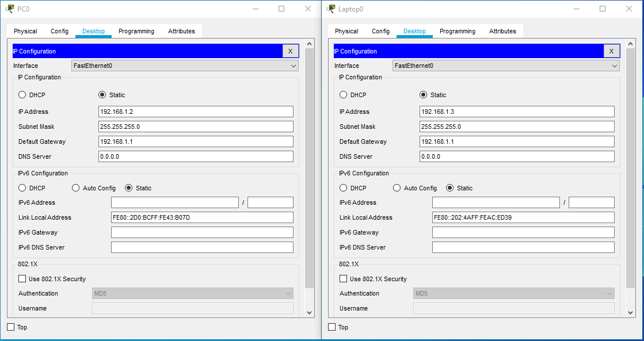Image resolution: width=644 pixels, height=341 pixels.
Task: Click Link Local Address field in PC0
Action: pyautogui.click(x=202, y=217)
